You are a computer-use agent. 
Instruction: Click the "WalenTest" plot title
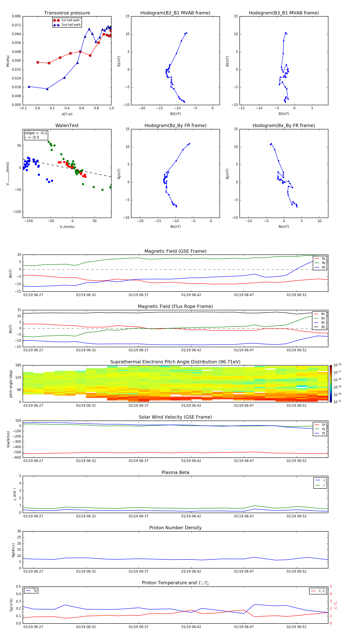pos(67,125)
